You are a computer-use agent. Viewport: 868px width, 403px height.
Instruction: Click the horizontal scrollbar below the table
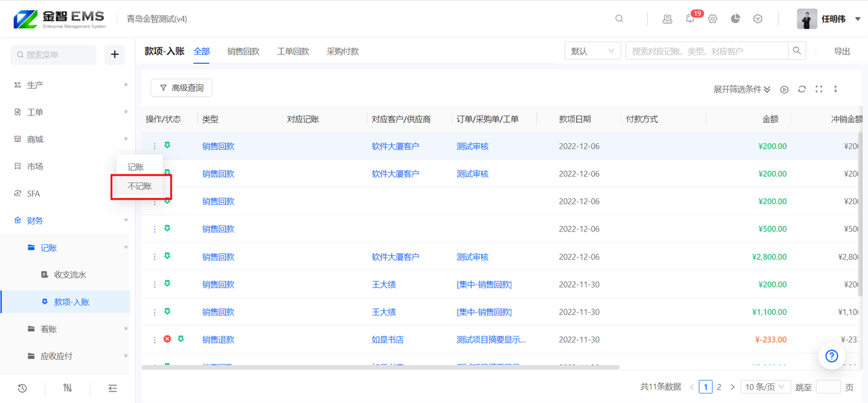380,368
